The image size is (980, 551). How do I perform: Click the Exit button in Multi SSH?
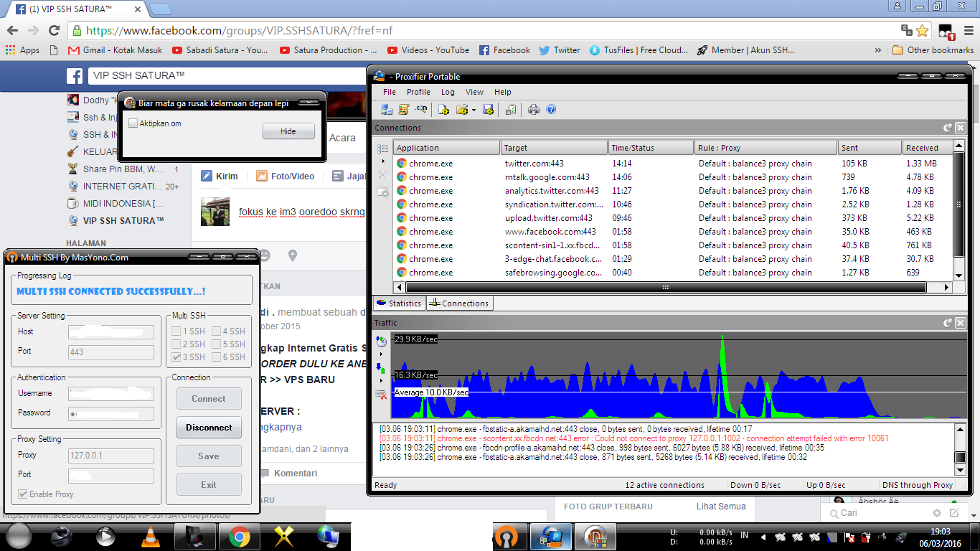pyautogui.click(x=209, y=485)
